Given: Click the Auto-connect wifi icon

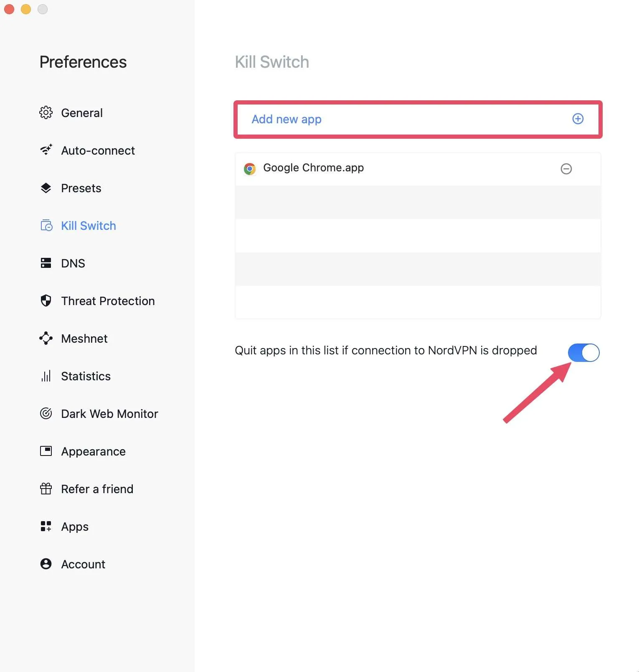Looking at the screenshot, I should pos(46,150).
